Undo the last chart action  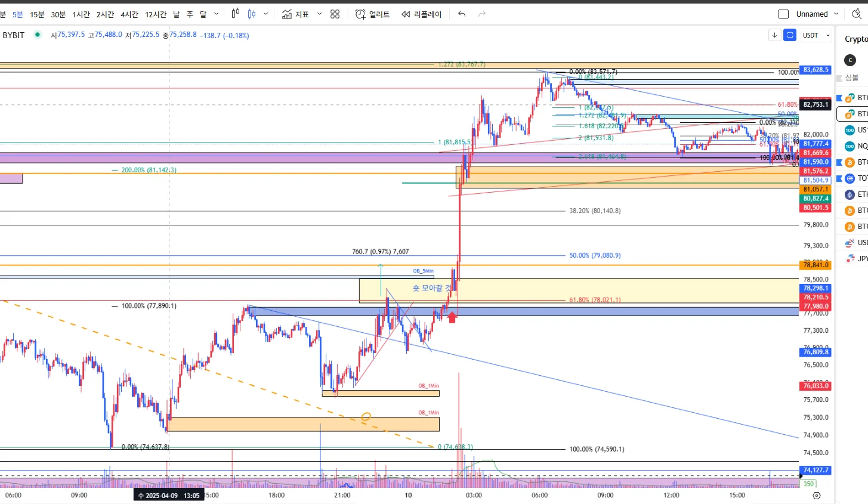pos(462,14)
